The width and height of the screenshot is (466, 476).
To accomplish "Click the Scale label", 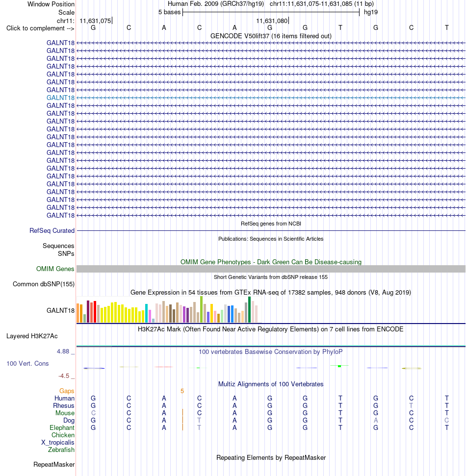I will click(x=67, y=12).
